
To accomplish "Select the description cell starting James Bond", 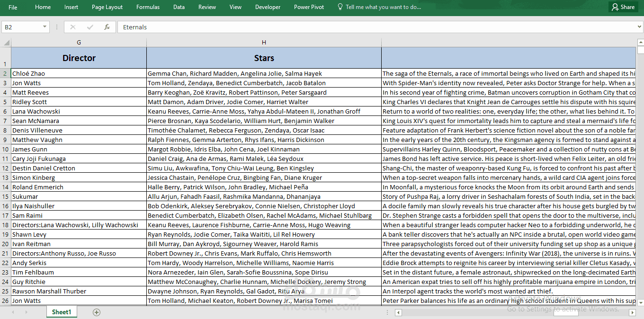I will (509, 159).
